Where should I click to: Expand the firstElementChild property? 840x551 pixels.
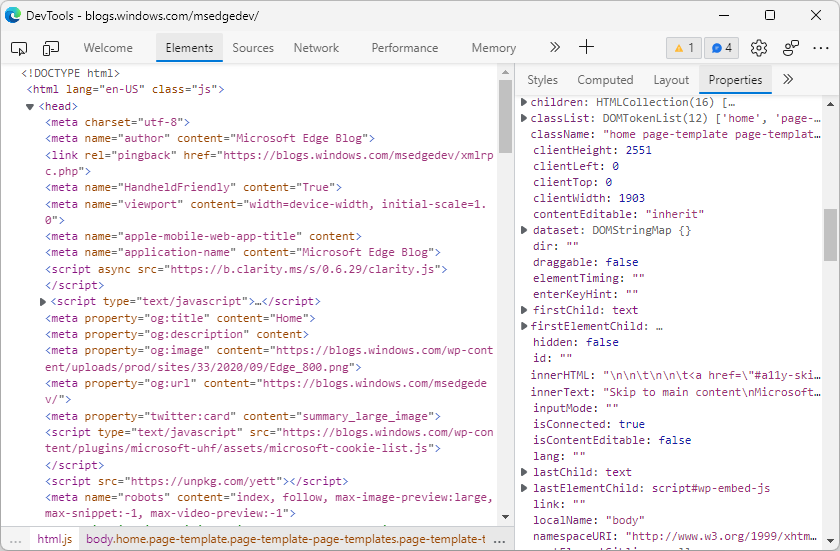524,326
